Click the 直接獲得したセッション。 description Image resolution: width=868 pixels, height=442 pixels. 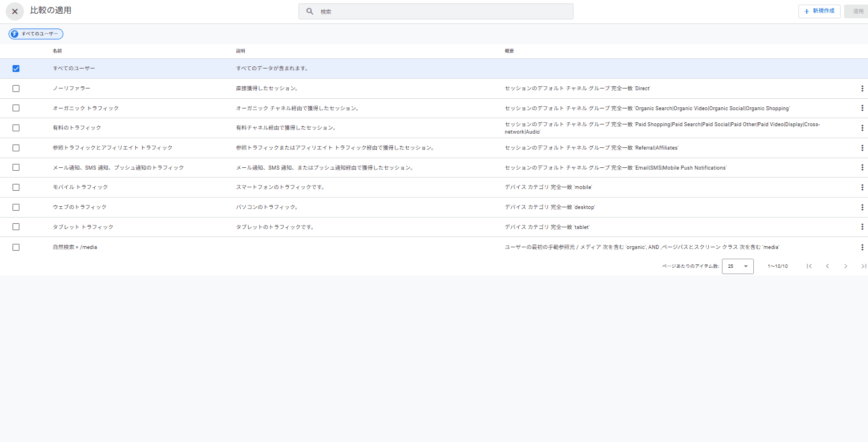click(267, 89)
